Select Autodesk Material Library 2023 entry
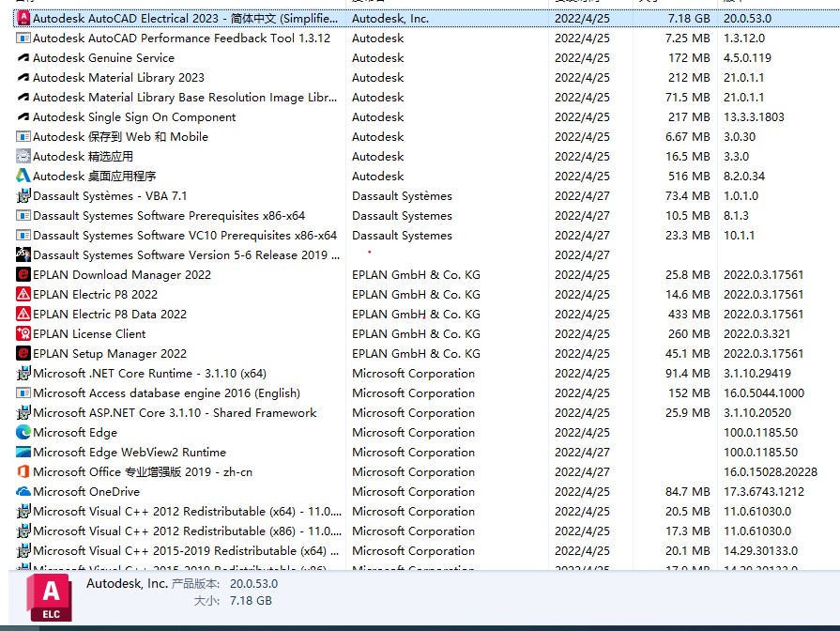The height and width of the screenshot is (631, 840). click(x=118, y=77)
